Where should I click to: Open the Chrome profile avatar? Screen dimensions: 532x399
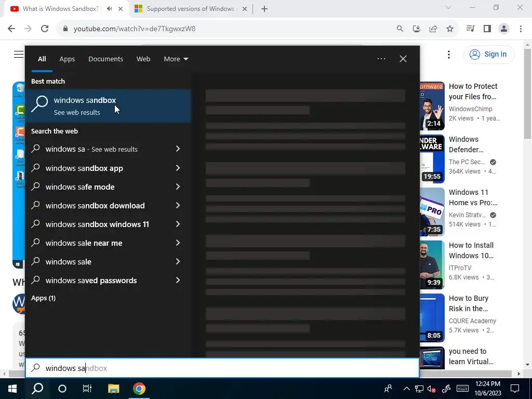(x=504, y=29)
